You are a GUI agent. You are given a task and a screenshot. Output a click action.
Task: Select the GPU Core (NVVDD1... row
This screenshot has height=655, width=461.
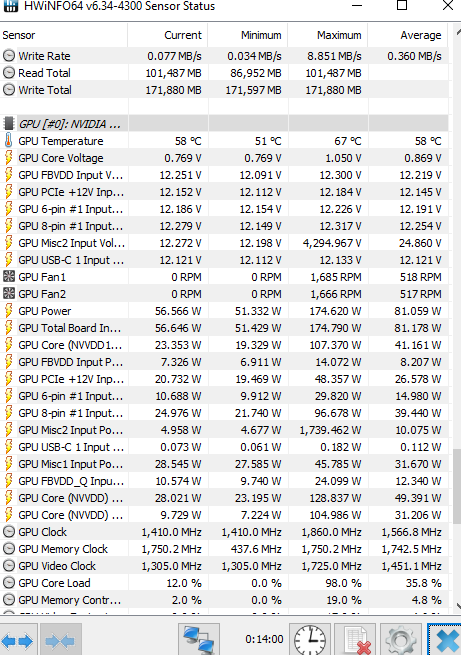[225, 345]
